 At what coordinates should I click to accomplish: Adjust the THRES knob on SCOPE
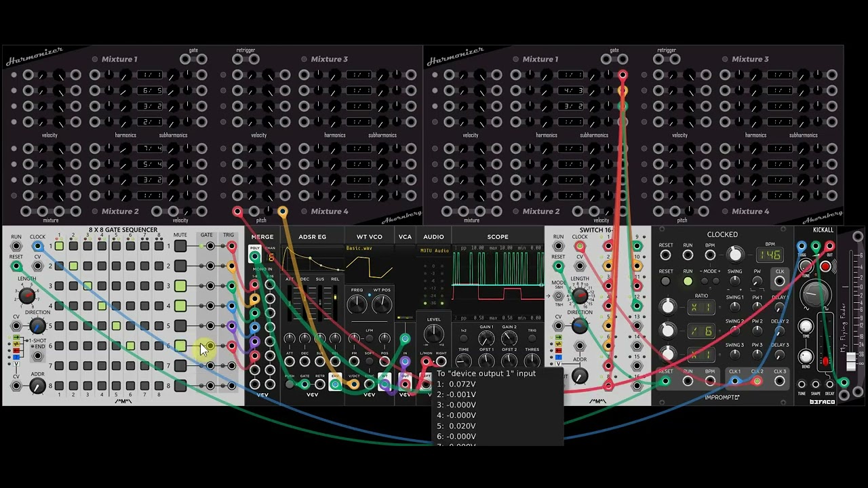(532, 361)
